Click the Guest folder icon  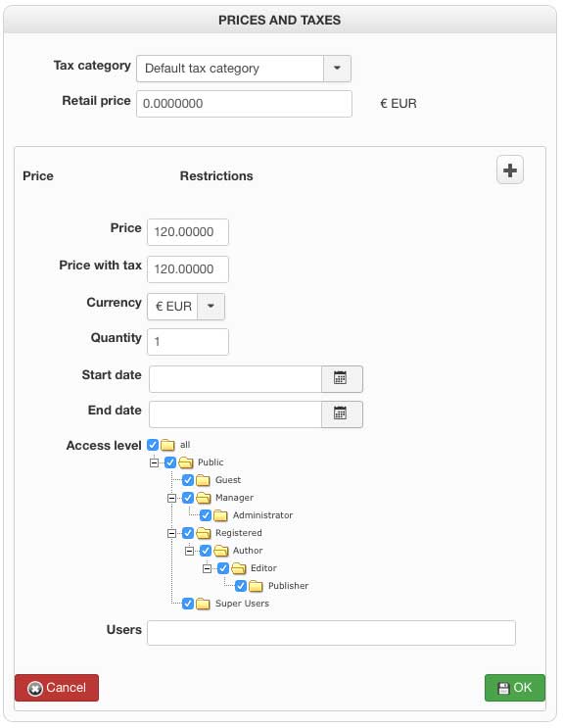(203, 480)
